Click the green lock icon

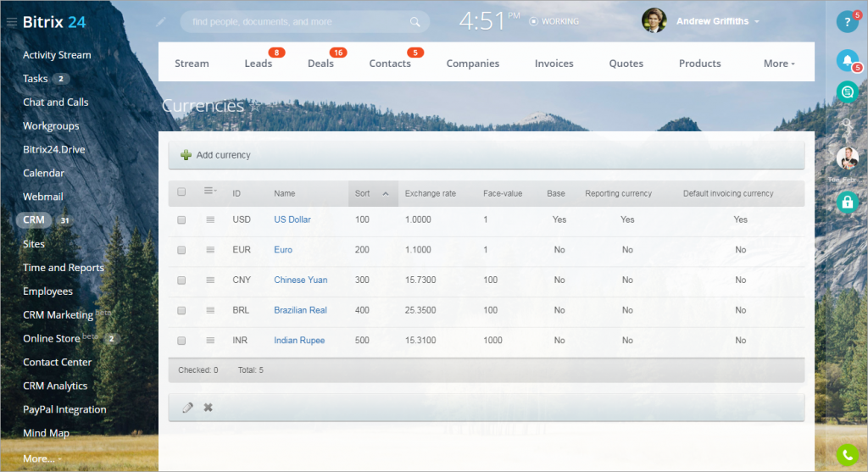tap(847, 203)
